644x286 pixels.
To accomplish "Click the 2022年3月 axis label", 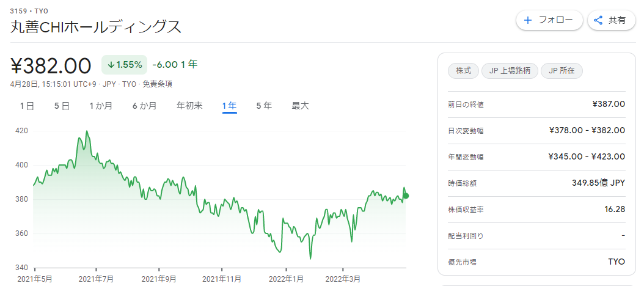I will point(343,279).
